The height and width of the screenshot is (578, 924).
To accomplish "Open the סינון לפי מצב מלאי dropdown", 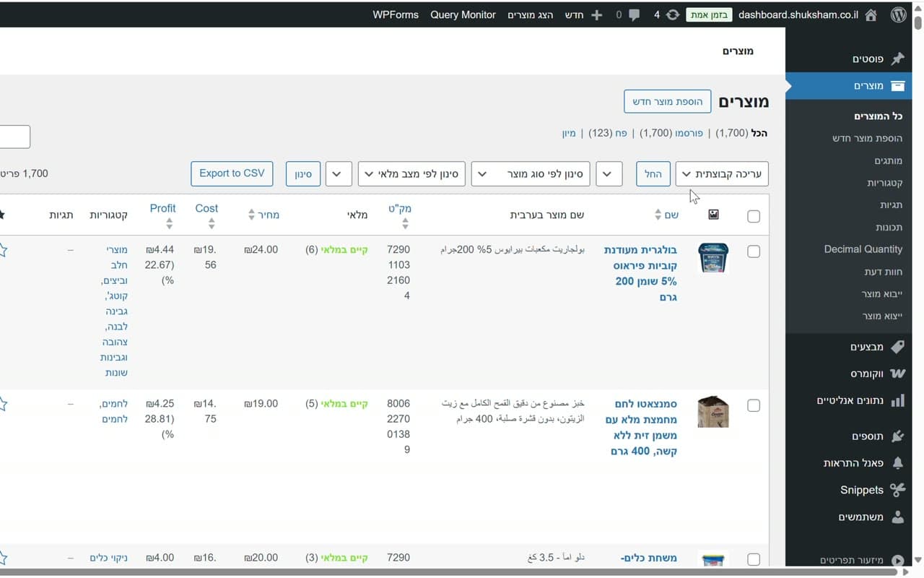I will point(411,174).
